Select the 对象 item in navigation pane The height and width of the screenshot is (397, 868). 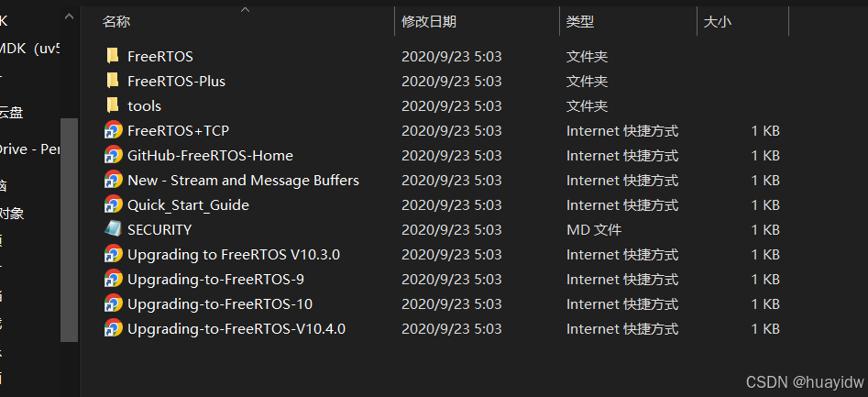[12, 214]
